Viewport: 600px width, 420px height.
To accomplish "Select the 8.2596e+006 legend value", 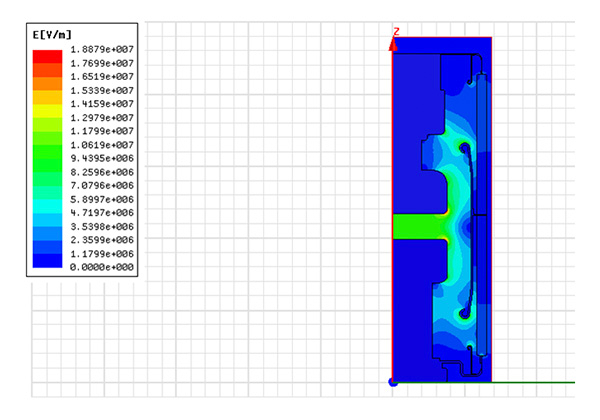I will [102, 172].
